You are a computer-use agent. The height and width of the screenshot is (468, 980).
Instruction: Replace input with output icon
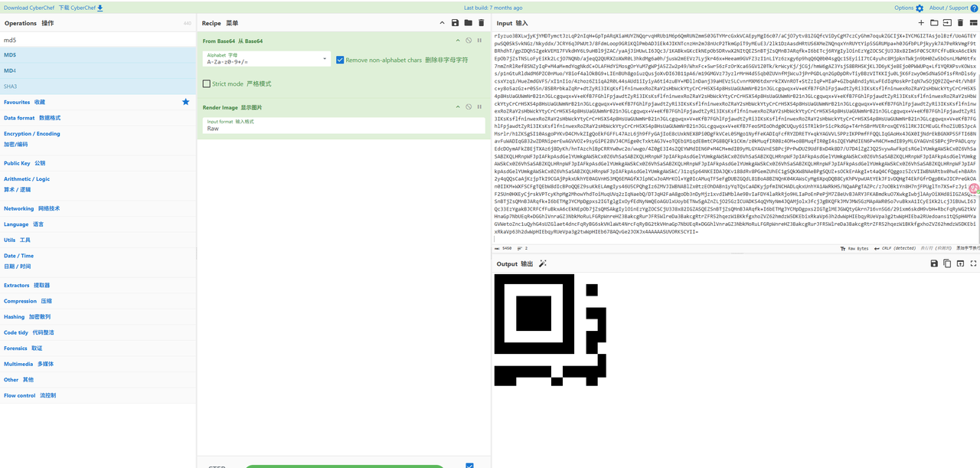click(x=960, y=263)
